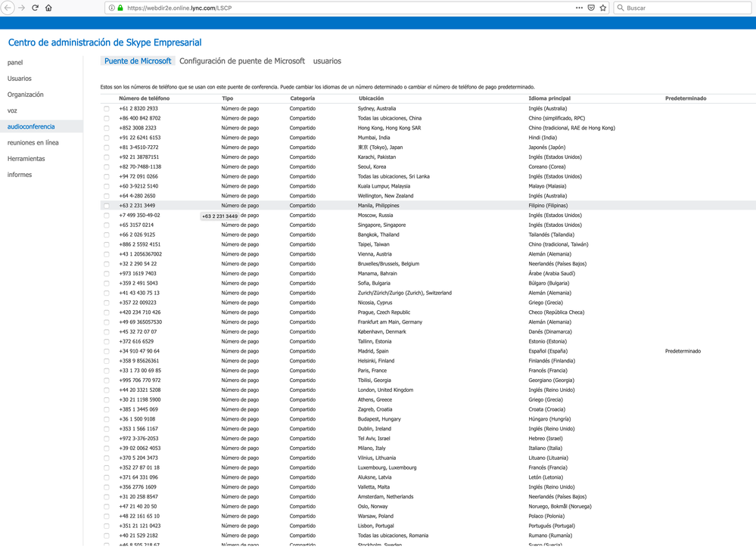Switch to the usuarios tab
The height and width of the screenshot is (556, 756).
point(327,61)
